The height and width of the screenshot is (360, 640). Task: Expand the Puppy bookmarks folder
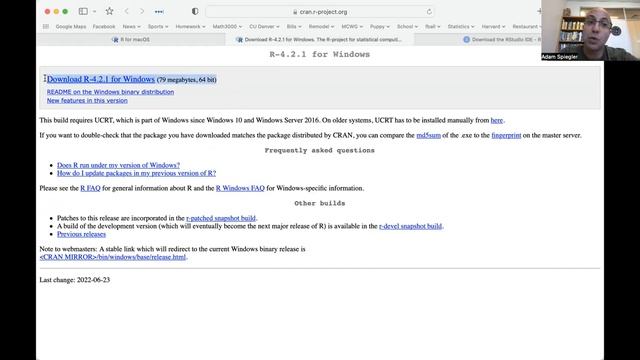(380, 27)
